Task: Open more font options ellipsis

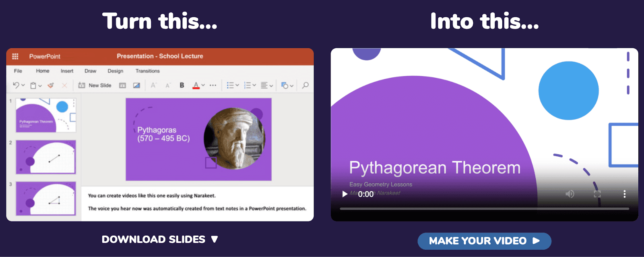Action: pyautogui.click(x=213, y=85)
